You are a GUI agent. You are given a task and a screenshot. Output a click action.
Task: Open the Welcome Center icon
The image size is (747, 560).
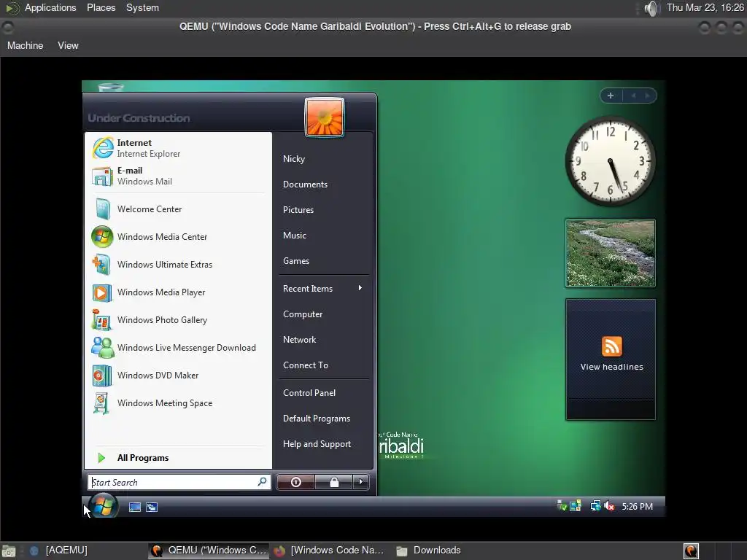102,209
